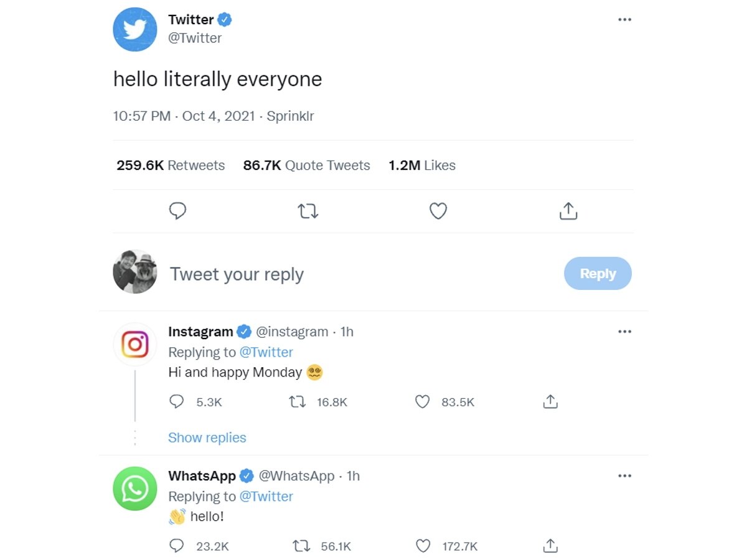Retweet Instagram's reply
Screen dimensions: 747x560
298,402
